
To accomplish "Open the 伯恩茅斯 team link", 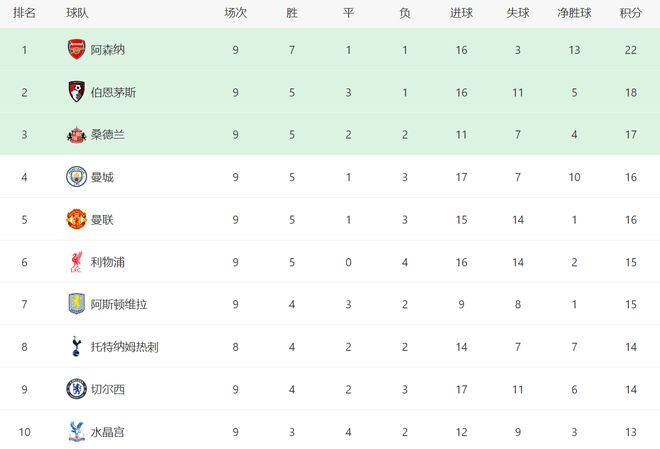I will tap(113, 92).
